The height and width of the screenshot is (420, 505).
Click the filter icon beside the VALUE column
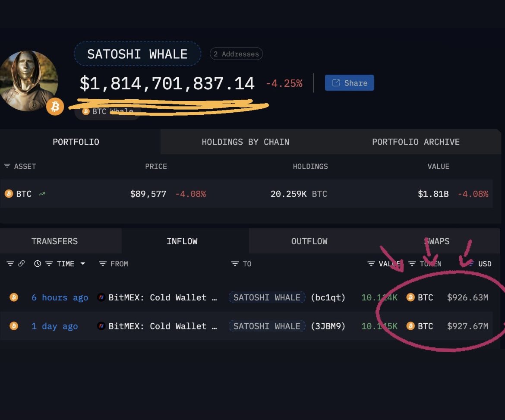click(x=370, y=263)
